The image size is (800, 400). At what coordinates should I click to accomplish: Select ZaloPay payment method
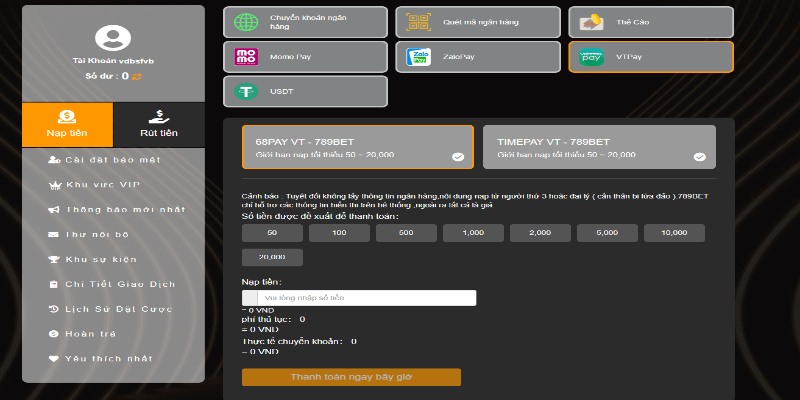[478, 57]
